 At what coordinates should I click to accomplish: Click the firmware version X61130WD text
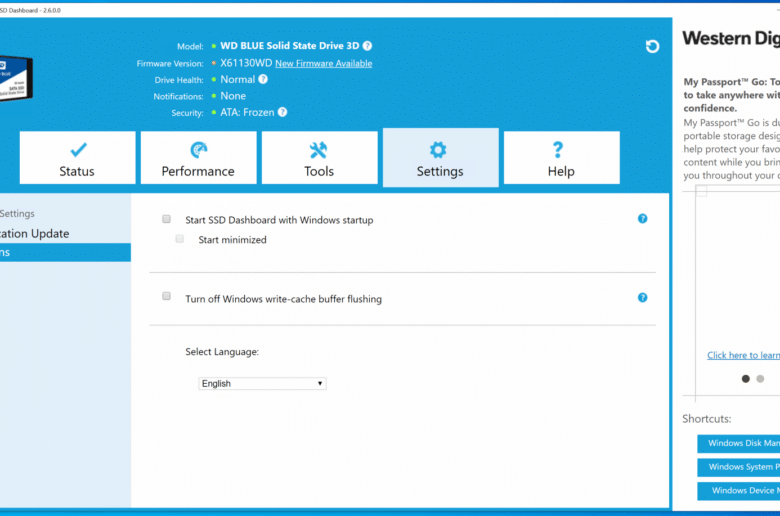point(246,63)
